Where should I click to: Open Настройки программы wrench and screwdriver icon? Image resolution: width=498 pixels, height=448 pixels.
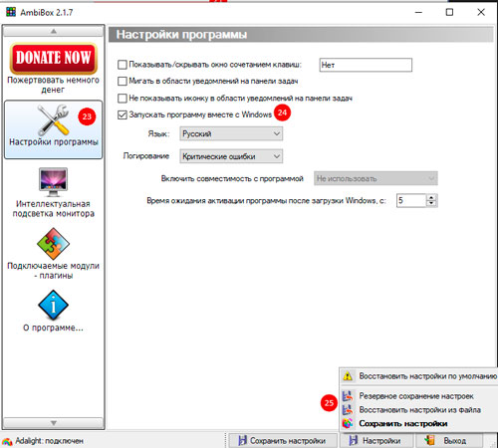[x=53, y=119]
